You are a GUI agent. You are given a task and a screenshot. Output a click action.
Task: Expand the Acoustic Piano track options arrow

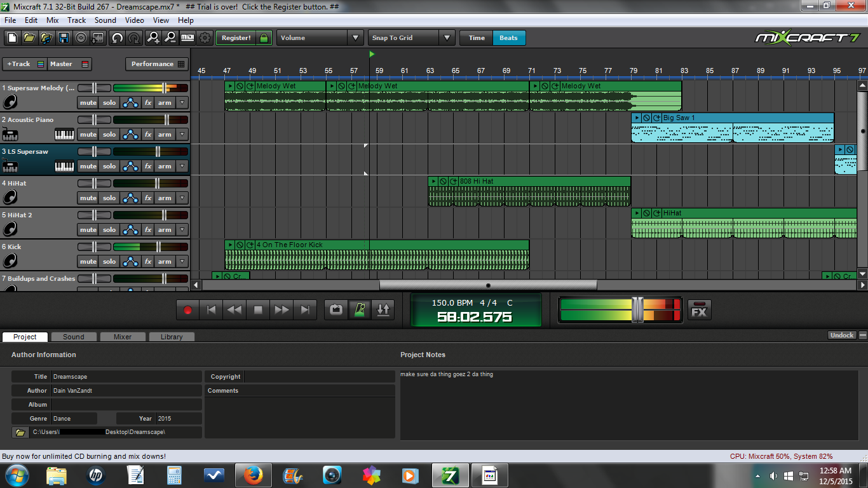point(182,134)
